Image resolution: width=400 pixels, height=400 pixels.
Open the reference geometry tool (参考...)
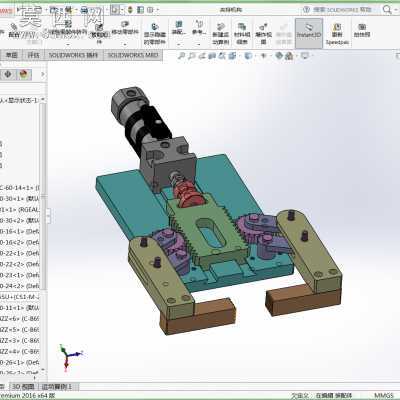(x=199, y=28)
